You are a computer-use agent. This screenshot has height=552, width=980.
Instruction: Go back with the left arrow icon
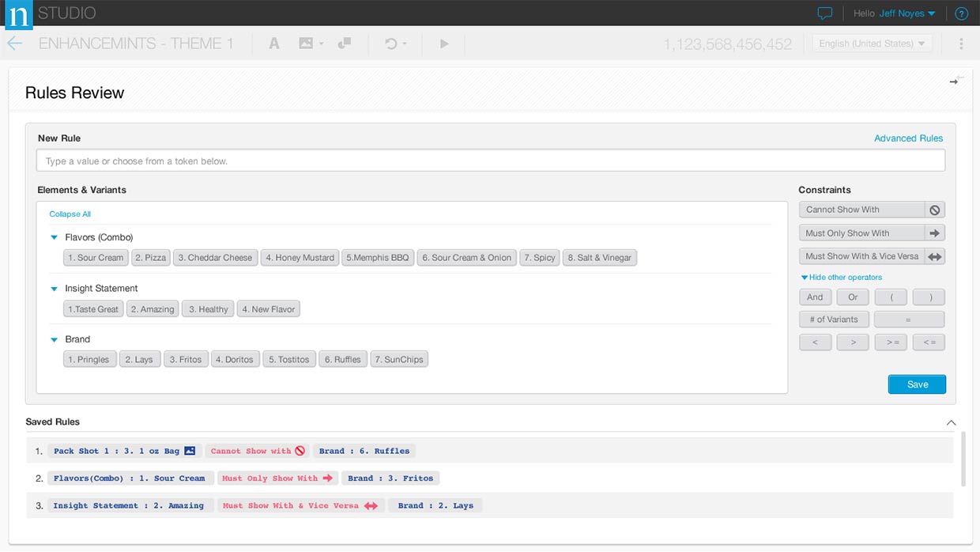point(14,43)
